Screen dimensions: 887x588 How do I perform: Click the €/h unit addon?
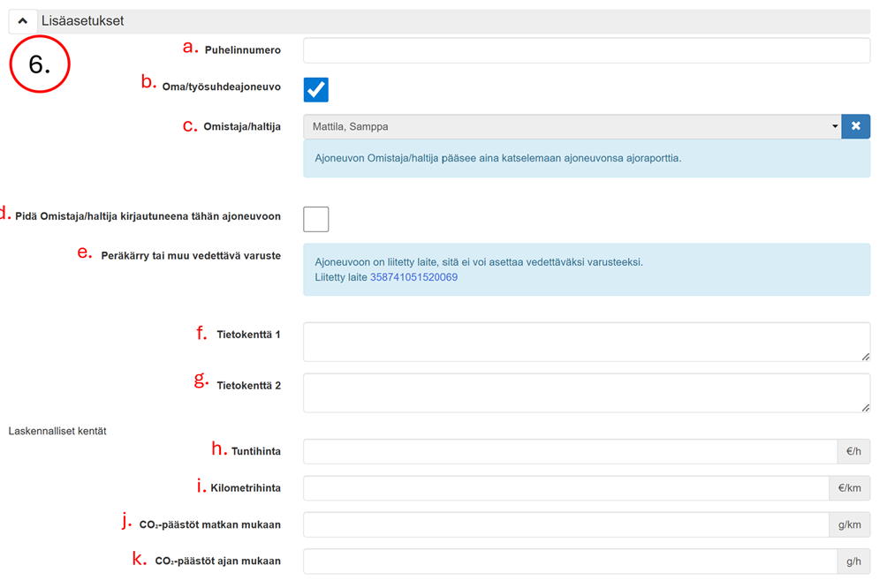pyautogui.click(x=853, y=452)
